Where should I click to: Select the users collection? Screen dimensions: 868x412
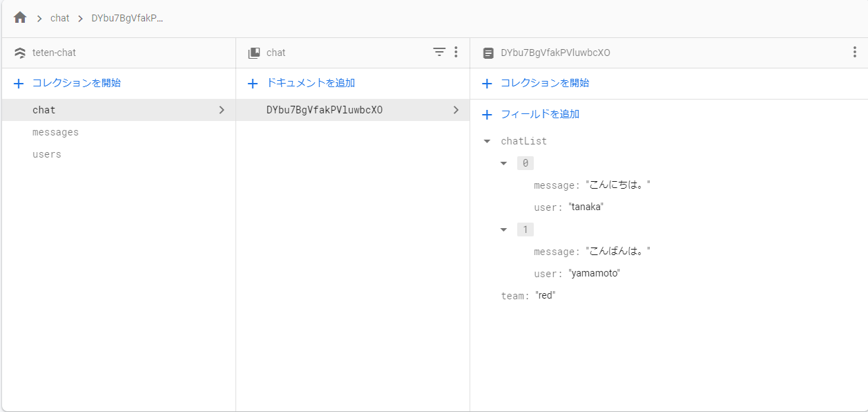(x=47, y=154)
